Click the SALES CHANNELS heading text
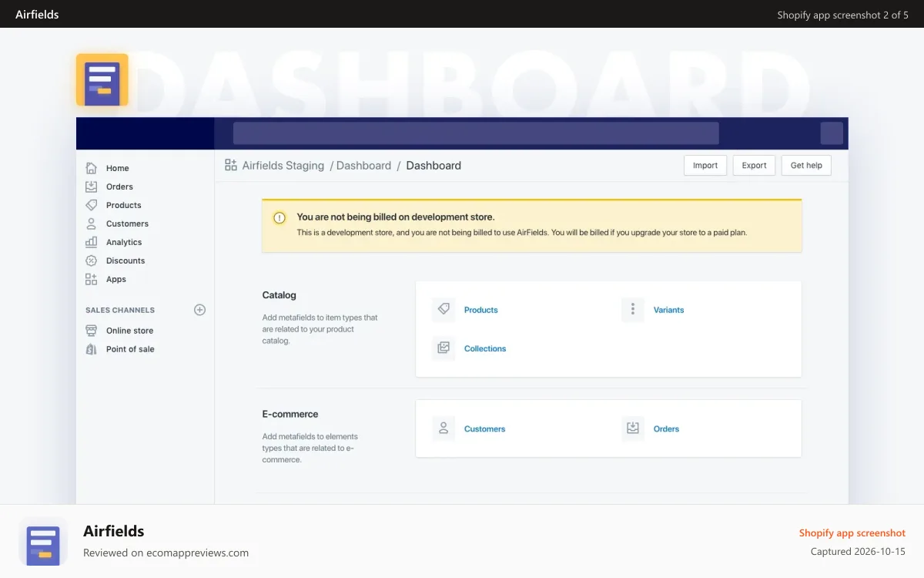924x578 pixels. click(120, 310)
